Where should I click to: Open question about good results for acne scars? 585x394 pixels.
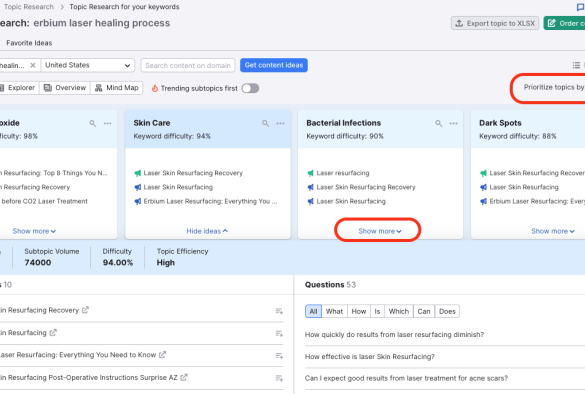click(406, 378)
